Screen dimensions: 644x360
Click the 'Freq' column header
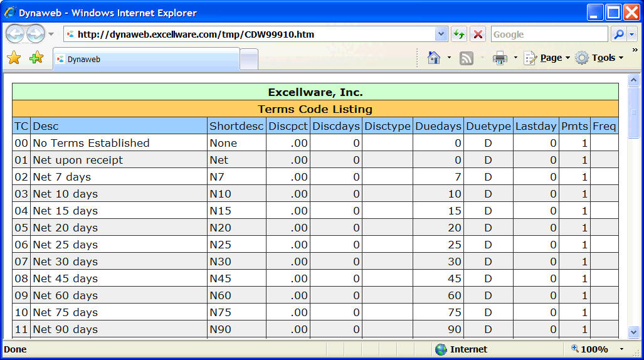pos(604,126)
